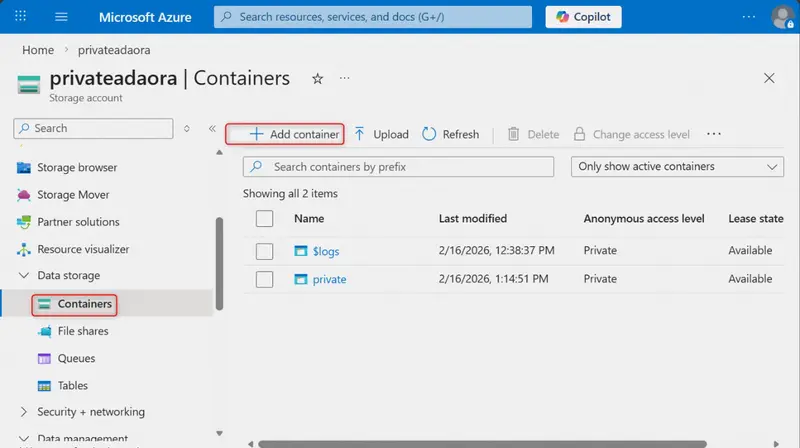Click the Partner solutions icon
This screenshot has width=800, height=448.
(23, 222)
